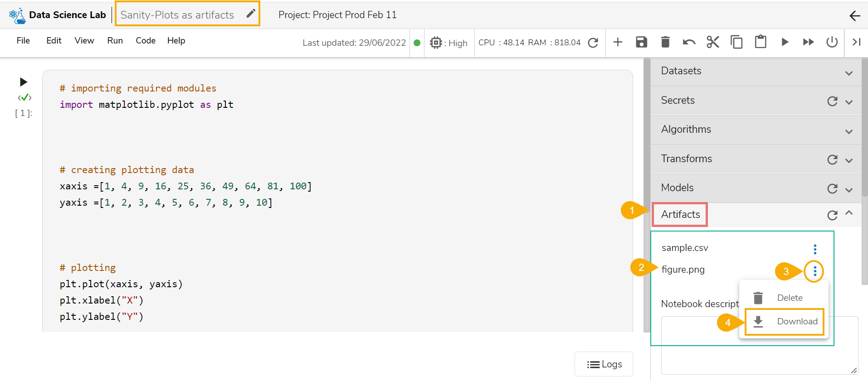Open the Logs panel

(x=604, y=364)
